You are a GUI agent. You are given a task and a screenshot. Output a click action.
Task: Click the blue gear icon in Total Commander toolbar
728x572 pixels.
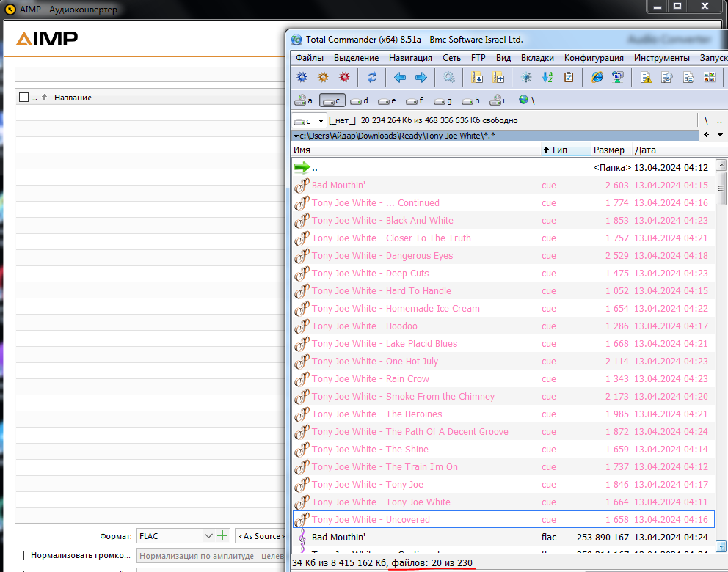302,77
